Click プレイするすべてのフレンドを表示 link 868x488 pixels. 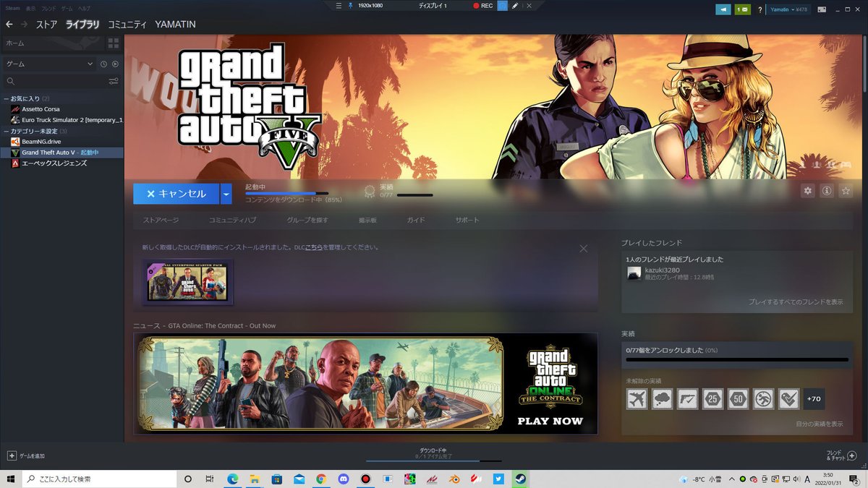796,302
